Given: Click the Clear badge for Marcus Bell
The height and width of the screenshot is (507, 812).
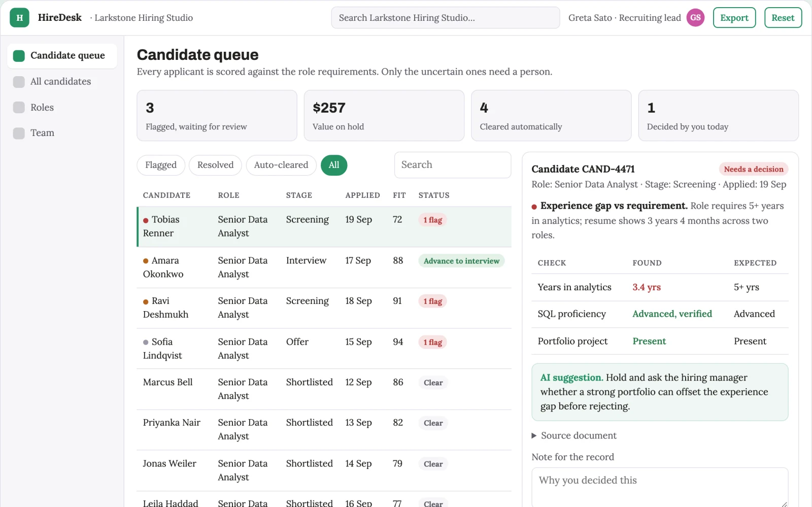Looking at the screenshot, I should click(433, 383).
